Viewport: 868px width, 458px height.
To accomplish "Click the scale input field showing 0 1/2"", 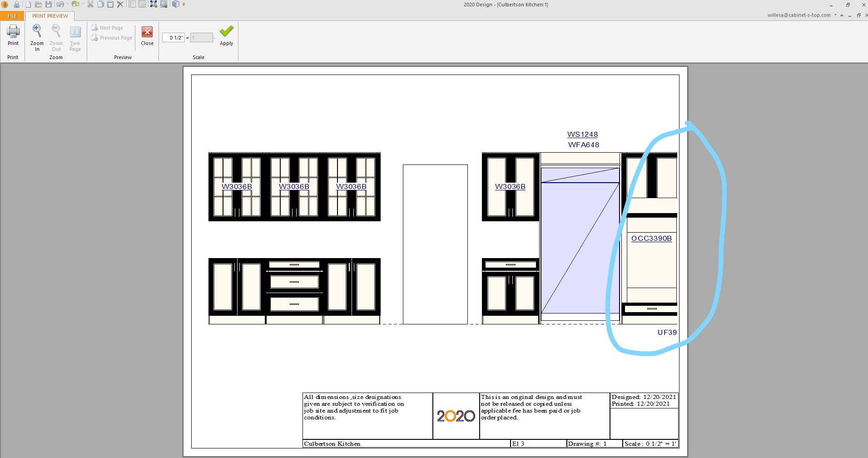I will pyautogui.click(x=174, y=38).
